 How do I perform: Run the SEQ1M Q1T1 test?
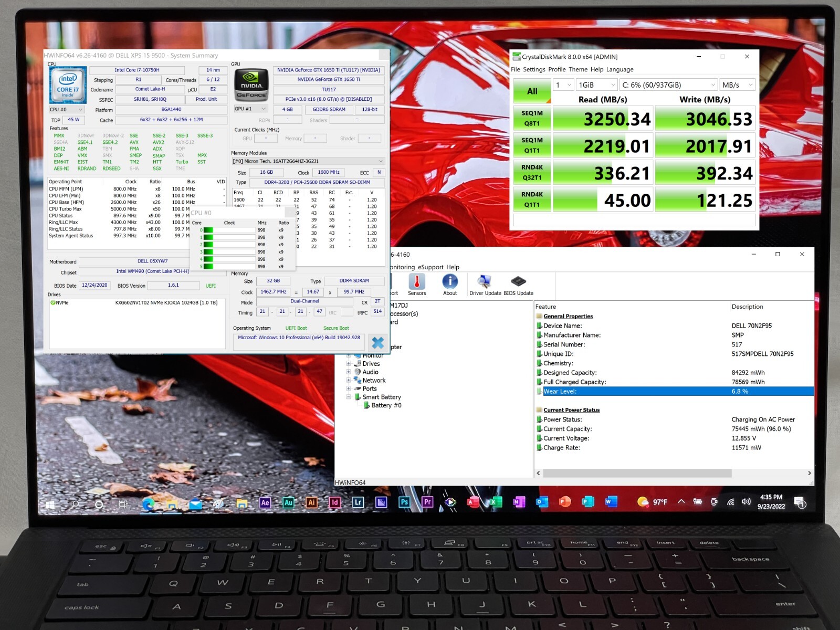pos(532,145)
